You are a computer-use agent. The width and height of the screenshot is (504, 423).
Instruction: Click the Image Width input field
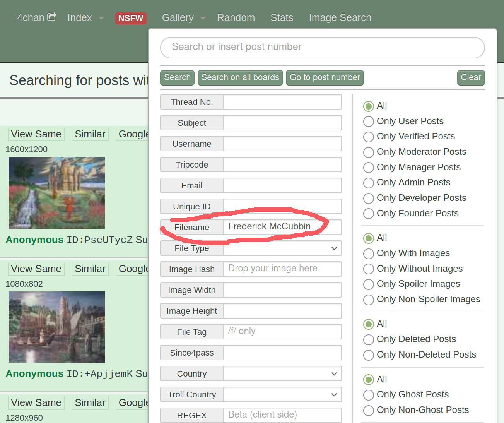pos(282,290)
